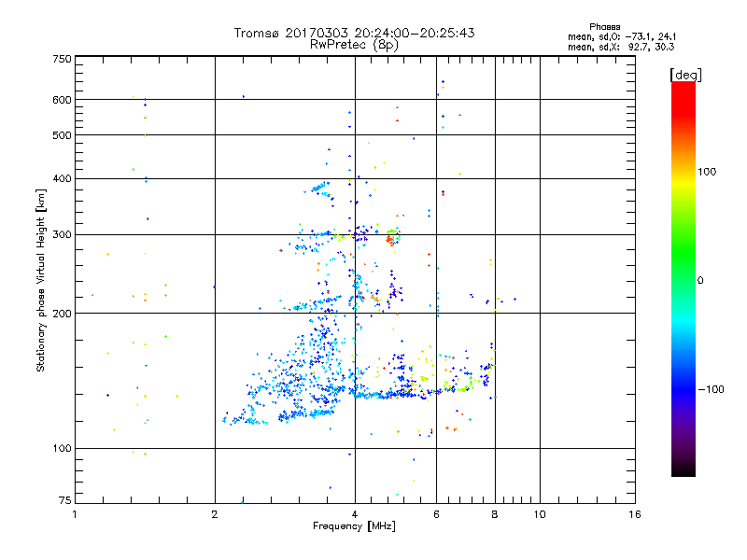This screenshot has height=560, width=747.
Task: Click the 'Phases' heading label
Action: click(604, 27)
